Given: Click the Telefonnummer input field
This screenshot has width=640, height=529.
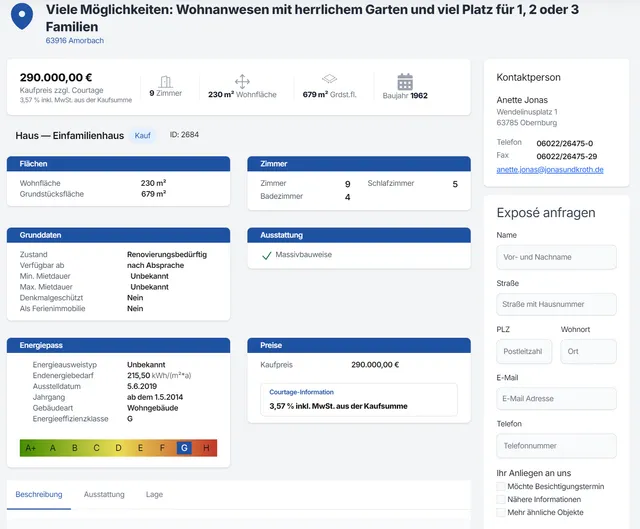Looking at the screenshot, I should coord(556,446).
